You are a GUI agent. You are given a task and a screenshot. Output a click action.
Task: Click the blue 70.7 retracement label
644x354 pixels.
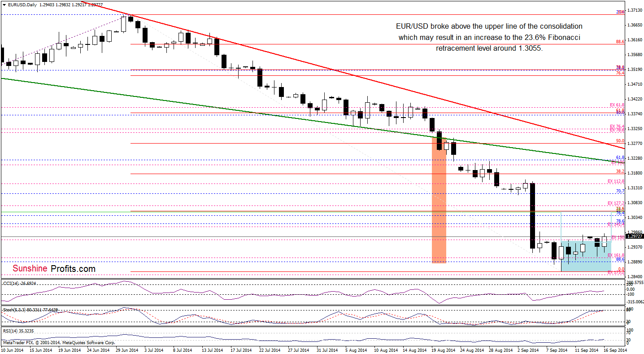[620, 191]
